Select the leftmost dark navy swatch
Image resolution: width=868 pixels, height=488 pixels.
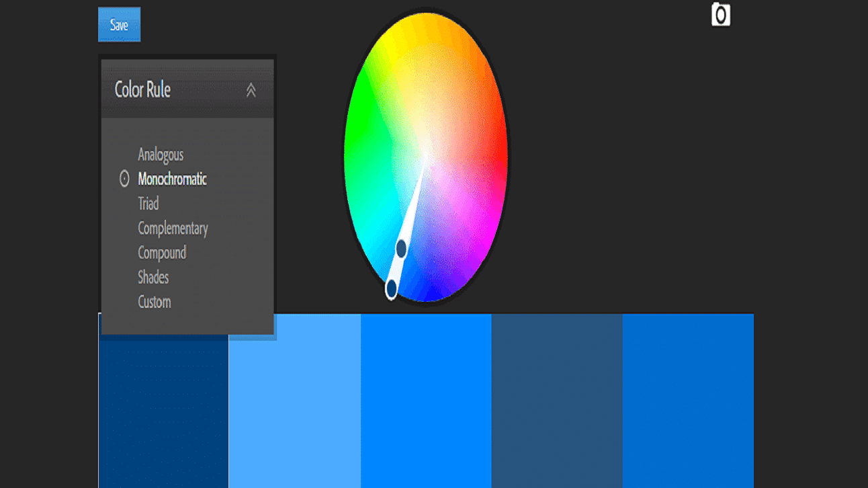tap(163, 410)
